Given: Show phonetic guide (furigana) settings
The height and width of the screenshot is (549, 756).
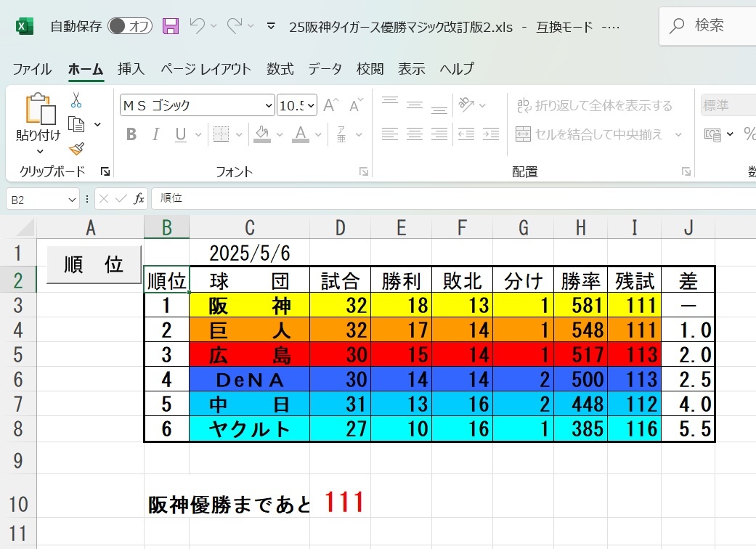Looking at the screenshot, I should (x=341, y=134).
